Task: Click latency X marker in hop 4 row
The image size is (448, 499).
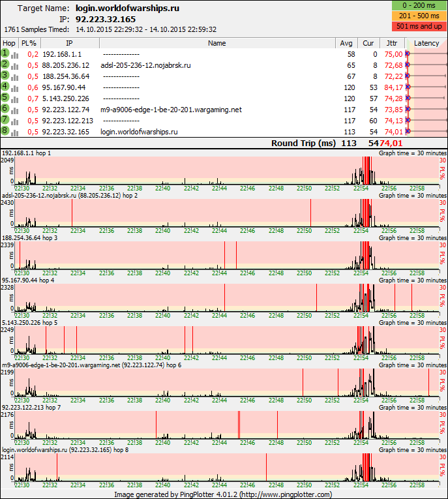Action: pyautogui.click(x=408, y=87)
